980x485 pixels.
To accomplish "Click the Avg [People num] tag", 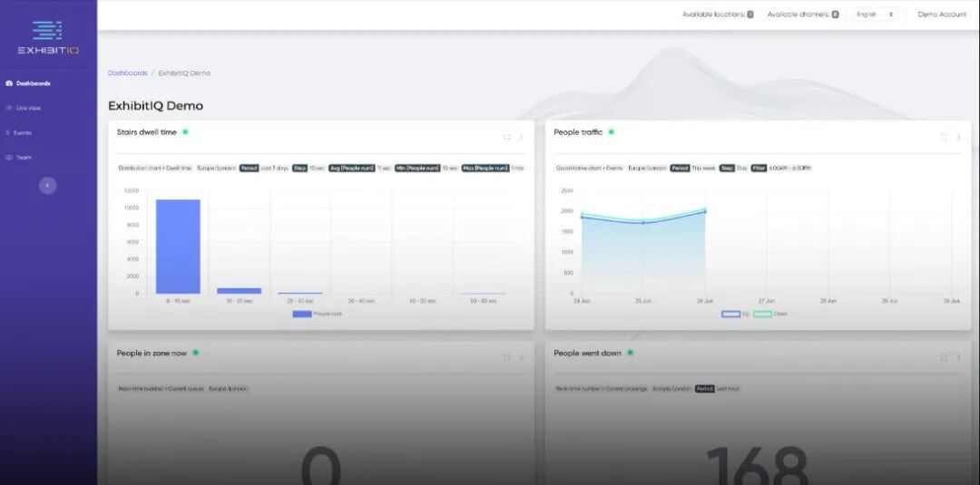I will 352,168.
